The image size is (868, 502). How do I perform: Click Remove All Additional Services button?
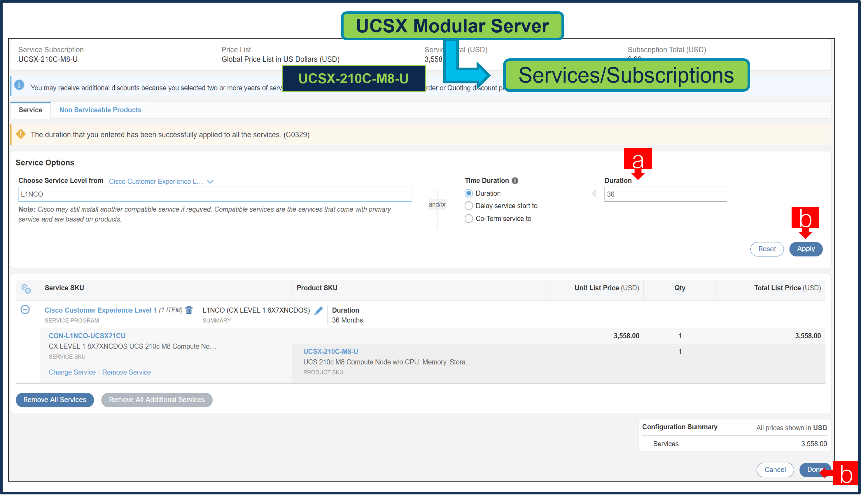(x=158, y=404)
